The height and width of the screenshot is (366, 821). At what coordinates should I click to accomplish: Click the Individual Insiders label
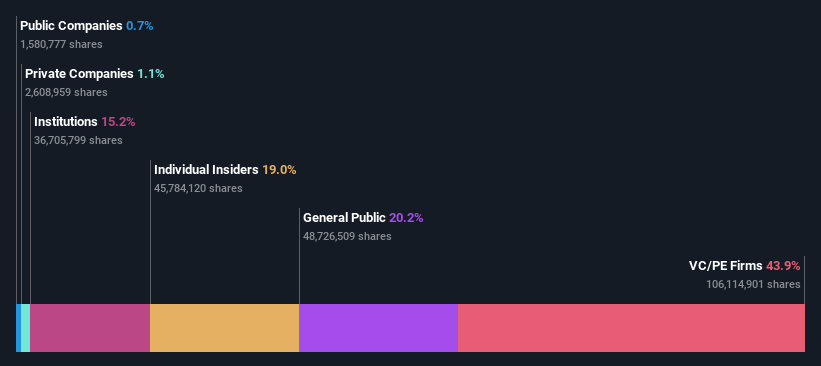click(206, 170)
